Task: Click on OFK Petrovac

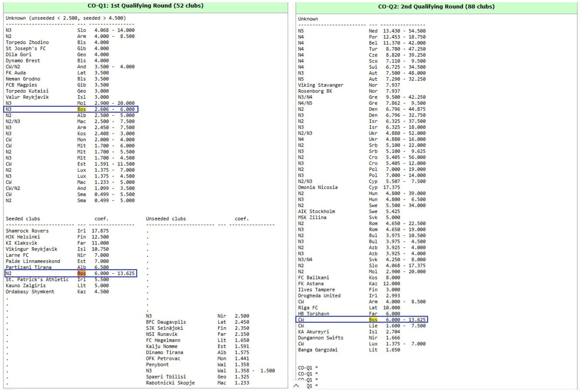Action: coord(163,358)
